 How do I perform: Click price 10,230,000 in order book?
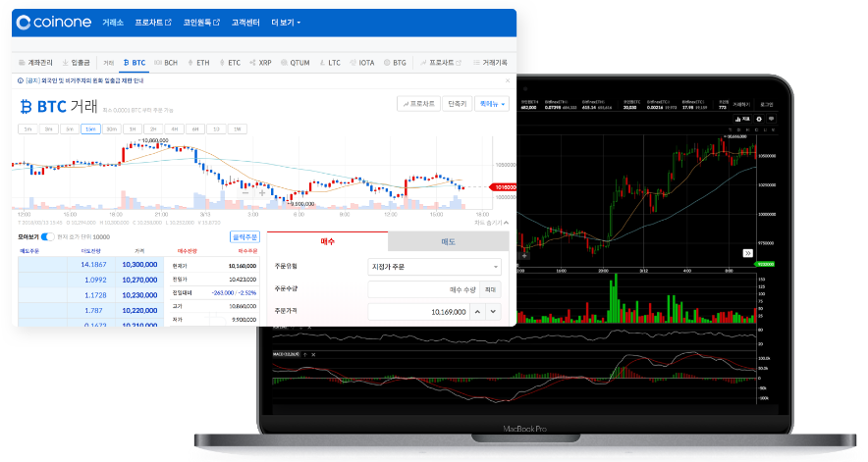[x=139, y=295]
